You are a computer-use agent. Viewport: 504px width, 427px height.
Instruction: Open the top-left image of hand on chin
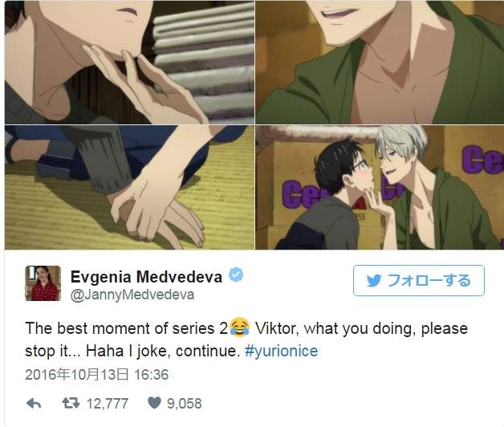(x=129, y=62)
